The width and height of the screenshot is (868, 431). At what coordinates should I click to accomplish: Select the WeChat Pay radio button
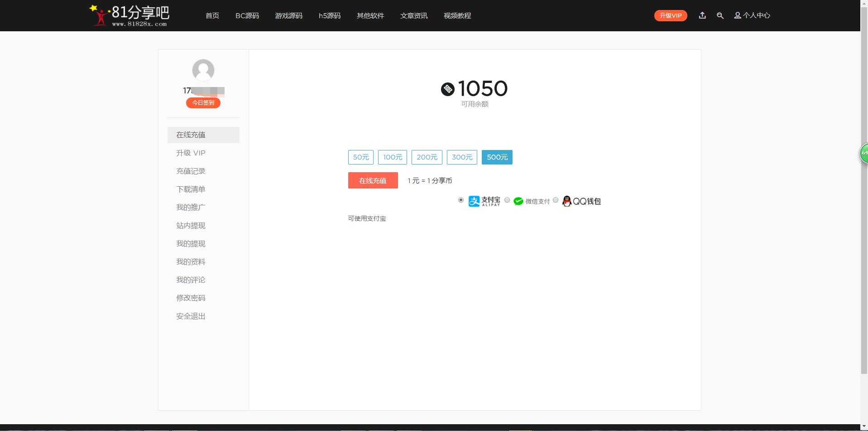(x=507, y=200)
